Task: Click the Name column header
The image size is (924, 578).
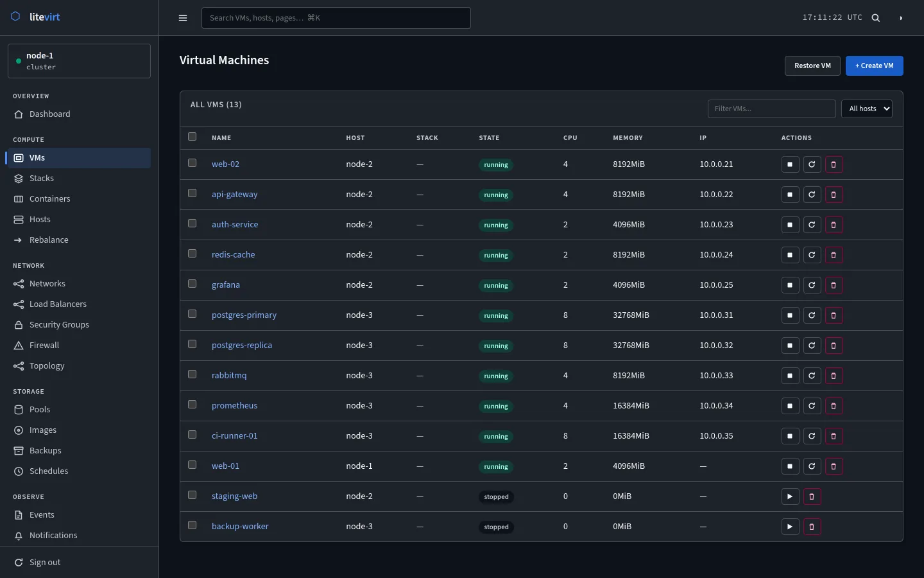Action: (221, 138)
